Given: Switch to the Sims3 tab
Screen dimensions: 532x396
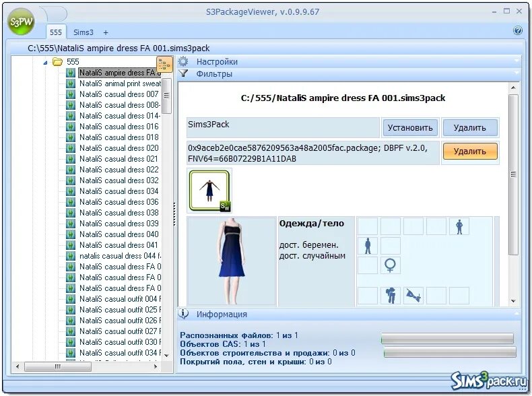Looking at the screenshot, I should (x=83, y=32).
